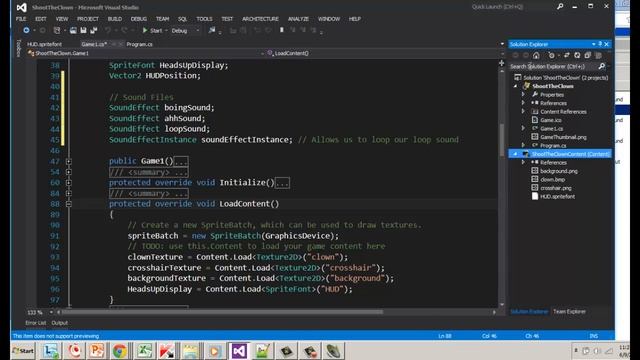Open the media player taskbar icon

(x=215, y=351)
